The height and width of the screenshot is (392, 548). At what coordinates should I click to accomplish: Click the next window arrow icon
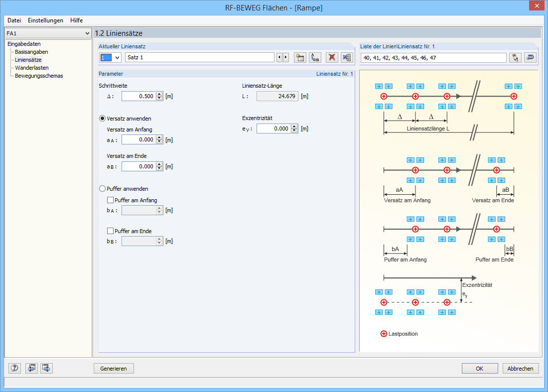coord(46,368)
